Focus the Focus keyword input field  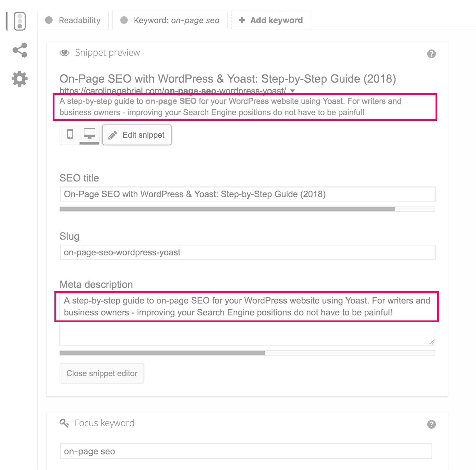[x=246, y=451]
